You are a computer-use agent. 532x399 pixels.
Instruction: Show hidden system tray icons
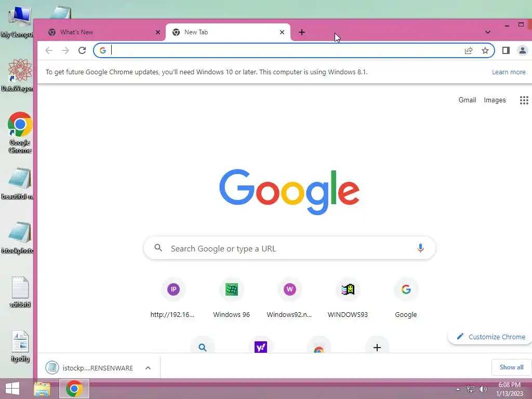coord(458,389)
